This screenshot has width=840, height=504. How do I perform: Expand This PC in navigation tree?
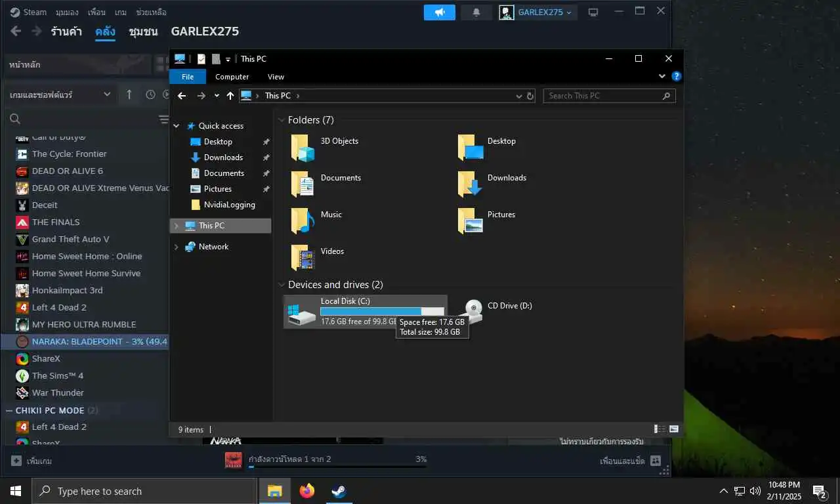pyautogui.click(x=176, y=226)
